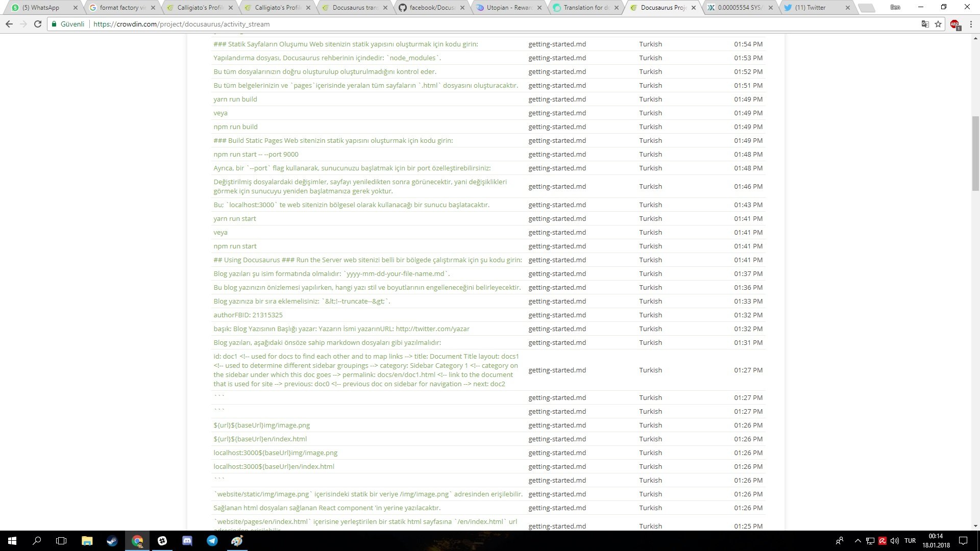Open the 'yarn run build' translation link
980x551 pixels.
pos(235,99)
